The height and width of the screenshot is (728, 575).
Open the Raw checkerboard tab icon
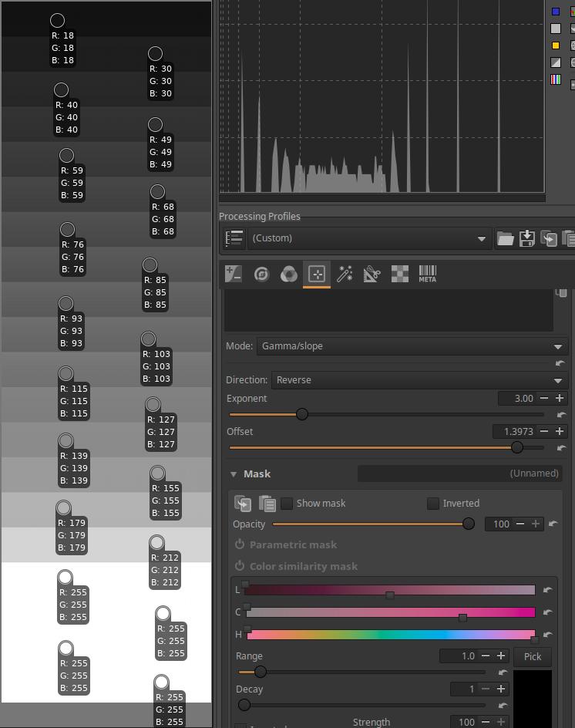399,274
